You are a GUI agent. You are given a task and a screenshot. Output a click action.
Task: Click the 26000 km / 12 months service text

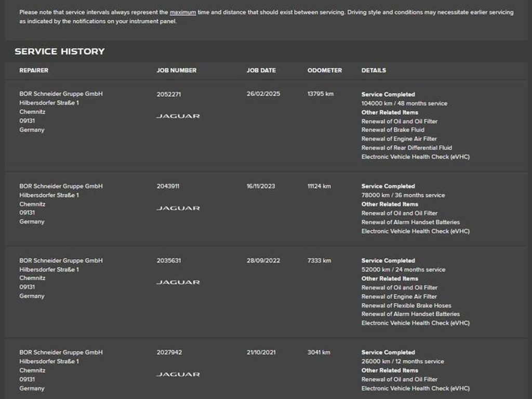[403, 362]
